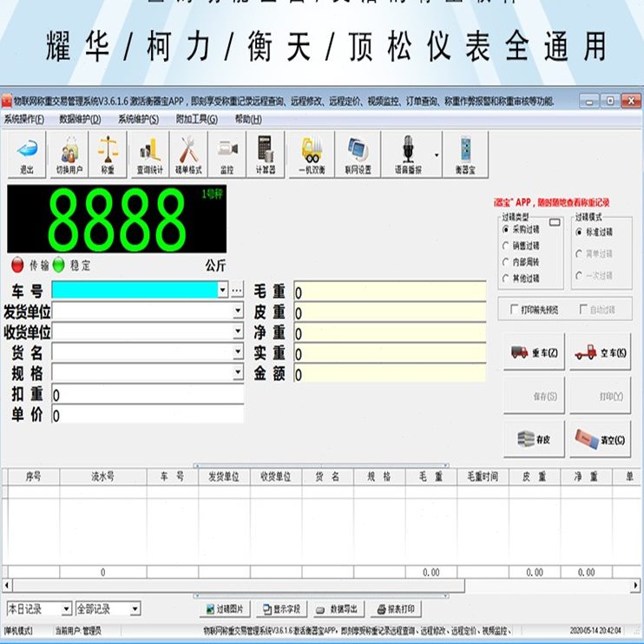Click the 扣重 input field

[x=148, y=395]
